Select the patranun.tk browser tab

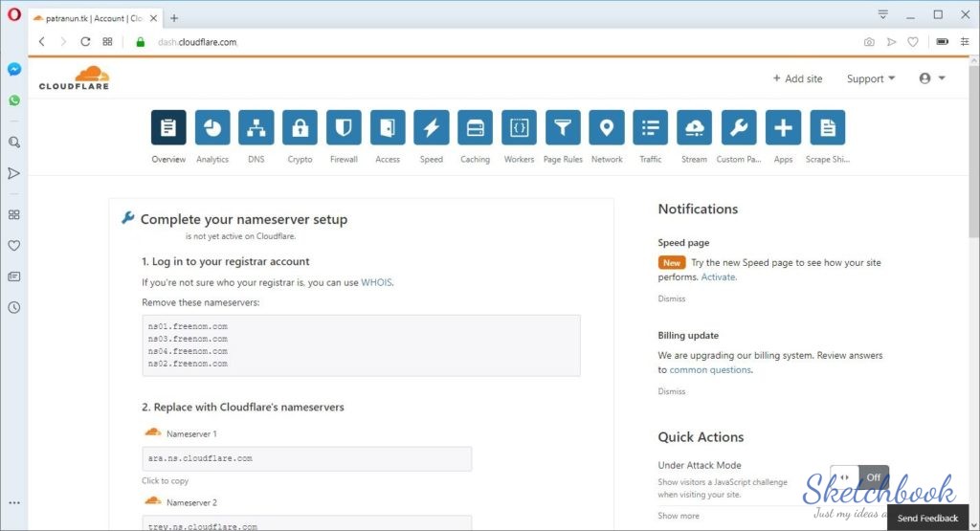pyautogui.click(x=94, y=18)
